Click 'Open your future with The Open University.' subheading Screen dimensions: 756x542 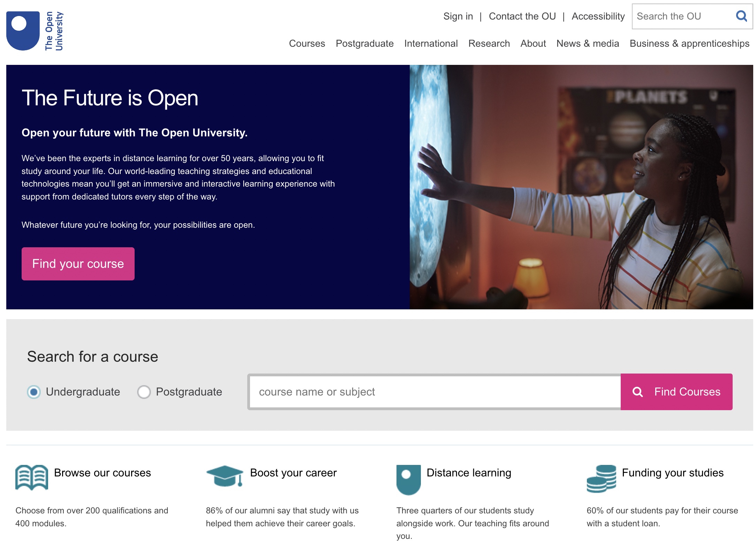[135, 133]
